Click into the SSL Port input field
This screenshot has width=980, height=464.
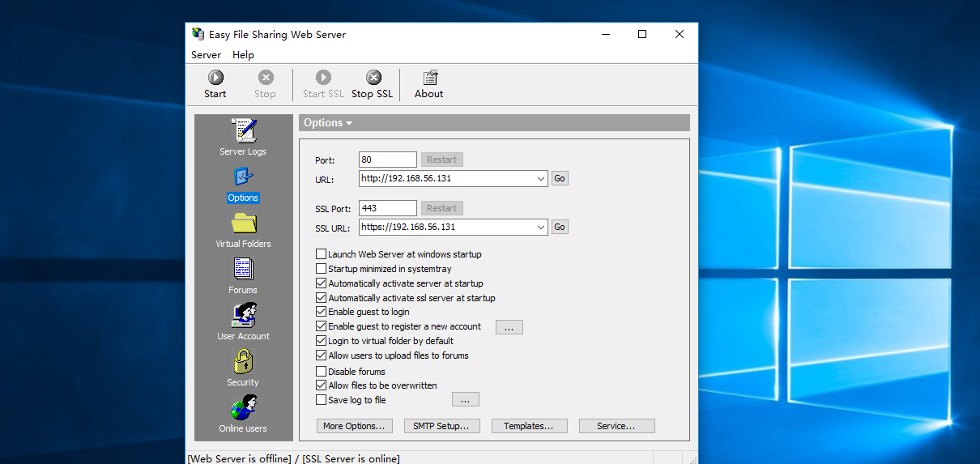pos(387,208)
